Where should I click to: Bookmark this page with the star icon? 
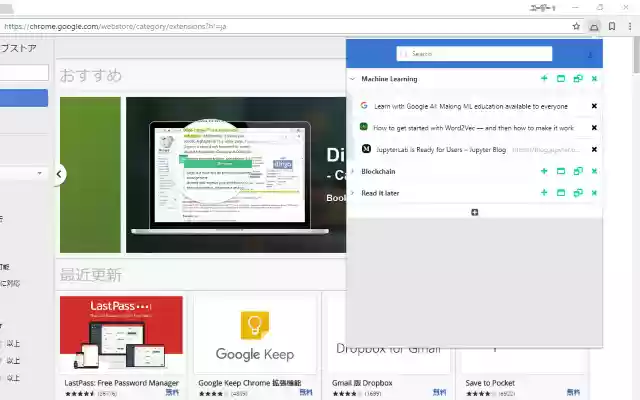click(x=576, y=26)
